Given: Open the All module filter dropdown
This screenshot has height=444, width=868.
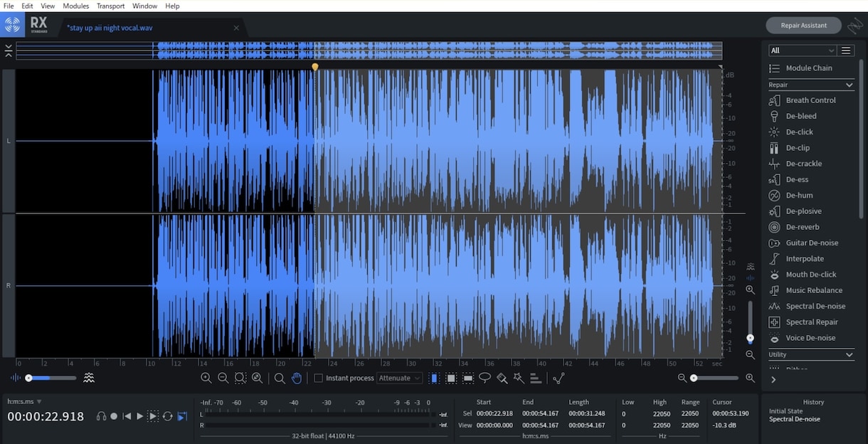Looking at the screenshot, I should click(802, 51).
